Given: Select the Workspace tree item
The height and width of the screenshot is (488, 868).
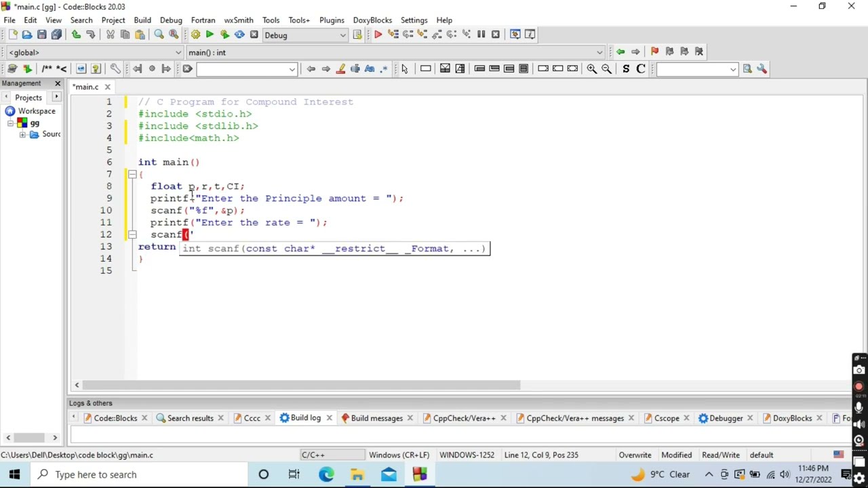Looking at the screenshot, I should pos(37,111).
